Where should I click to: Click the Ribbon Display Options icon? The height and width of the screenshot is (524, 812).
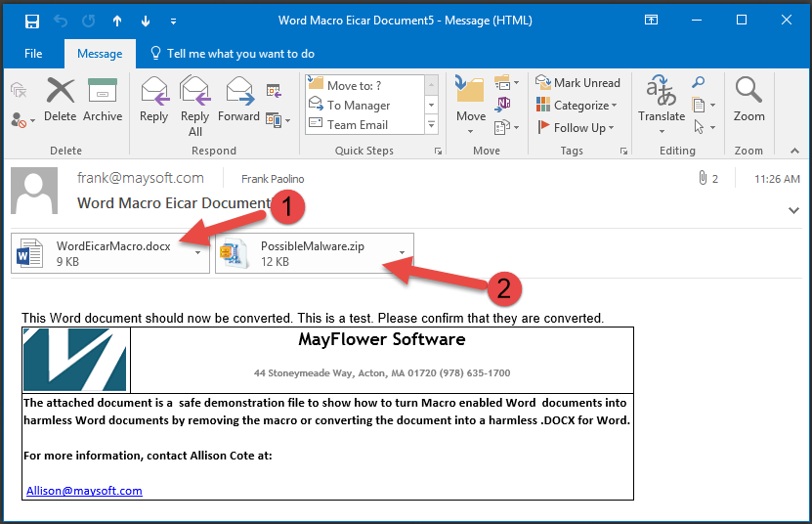click(x=651, y=21)
